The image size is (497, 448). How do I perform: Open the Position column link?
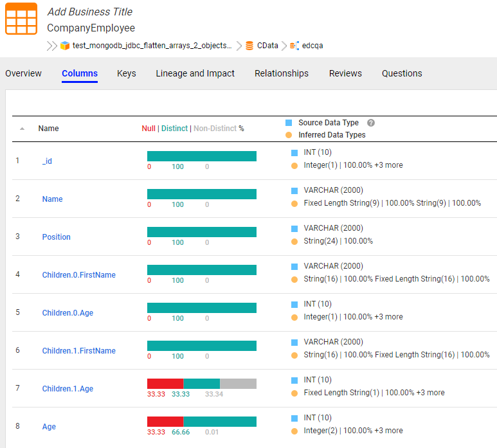click(x=57, y=237)
